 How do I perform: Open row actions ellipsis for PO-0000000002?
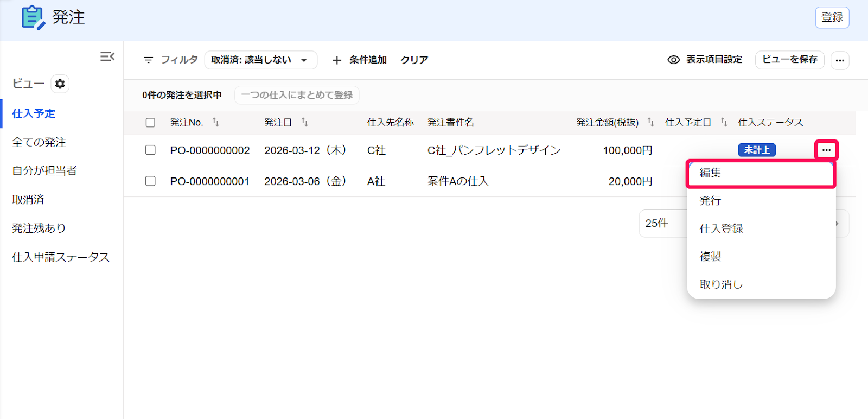(x=826, y=150)
